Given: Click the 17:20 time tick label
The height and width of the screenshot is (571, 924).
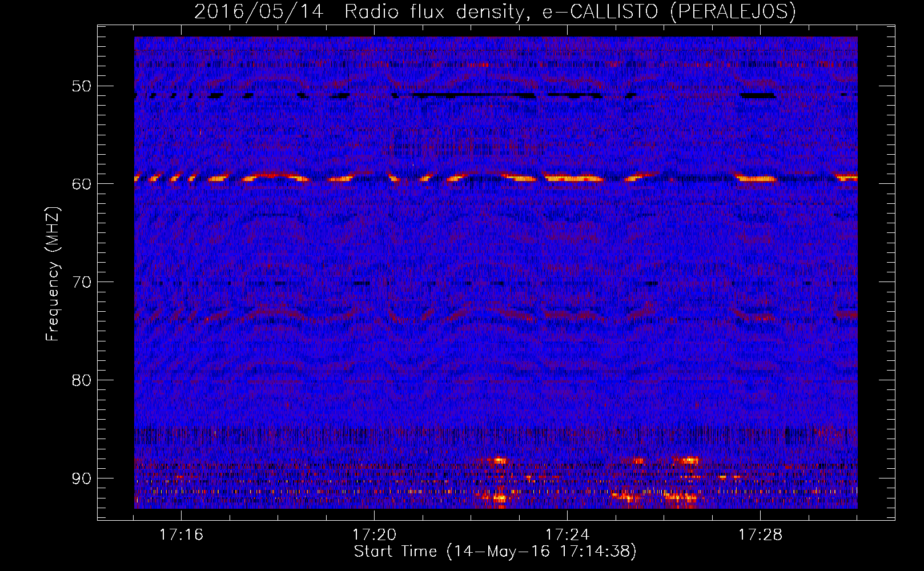Looking at the screenshot, I should click(x=374, y=535).
